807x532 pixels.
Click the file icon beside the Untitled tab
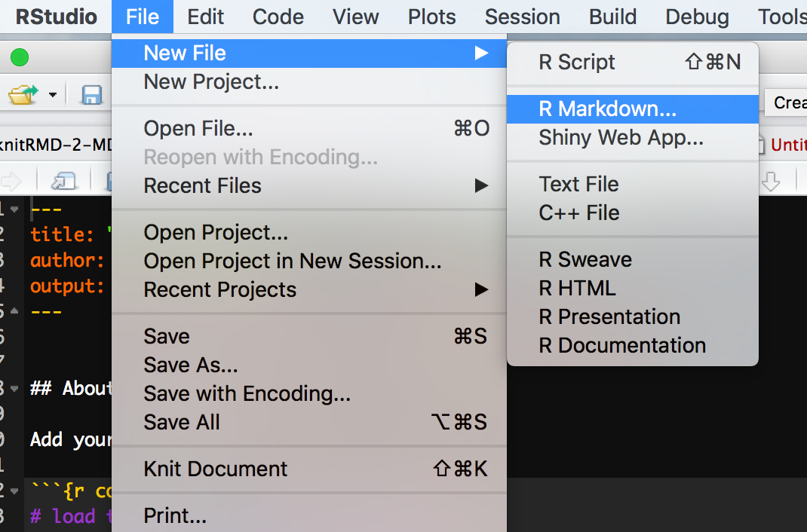[762, 144]
